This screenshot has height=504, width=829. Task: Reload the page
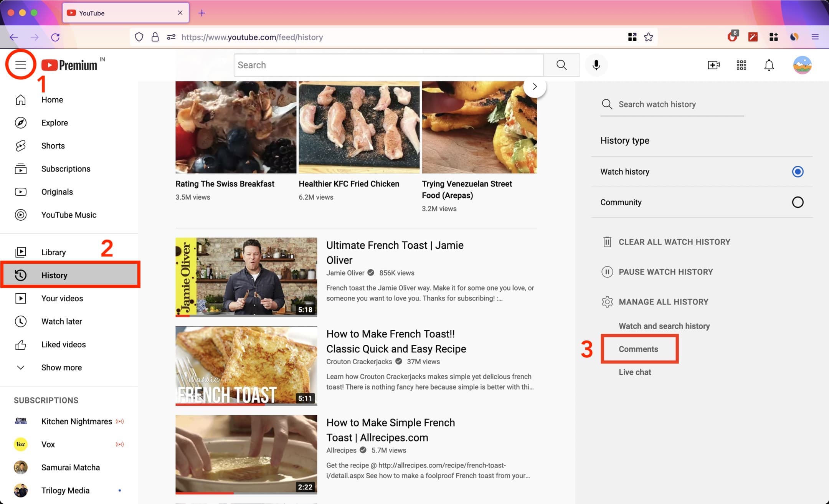pyautogui.click(x=55, y=37)
